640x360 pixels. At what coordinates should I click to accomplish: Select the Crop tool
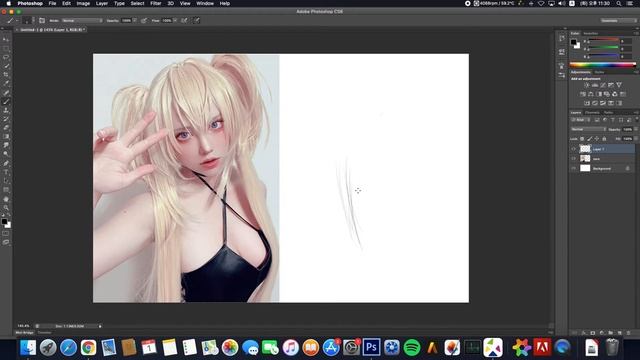[x=6, y=75]
